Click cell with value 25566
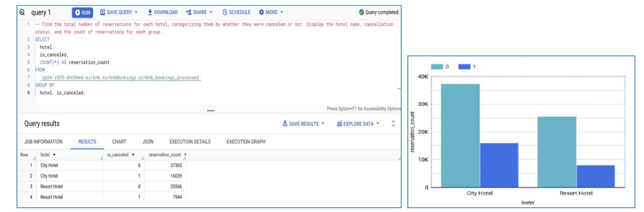 (176, 187)
